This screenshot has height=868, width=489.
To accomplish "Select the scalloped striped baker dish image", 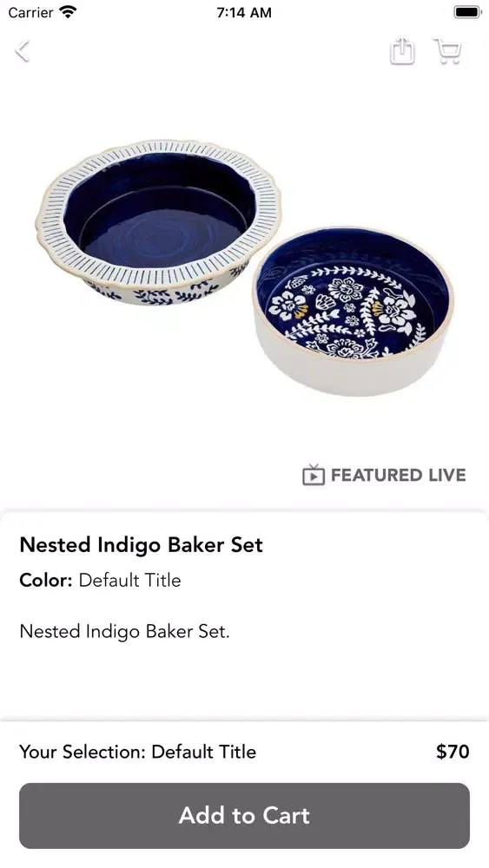I will pos(158,222).
